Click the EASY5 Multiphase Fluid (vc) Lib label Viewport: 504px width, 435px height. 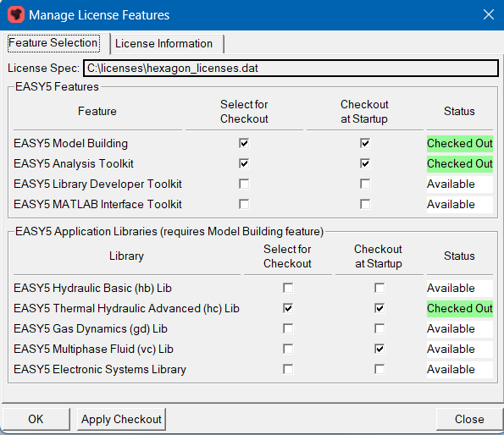[93, 349]
